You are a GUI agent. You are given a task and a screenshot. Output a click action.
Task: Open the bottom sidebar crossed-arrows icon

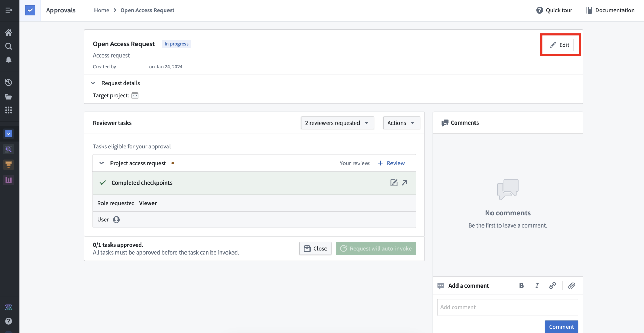point(9,307)
